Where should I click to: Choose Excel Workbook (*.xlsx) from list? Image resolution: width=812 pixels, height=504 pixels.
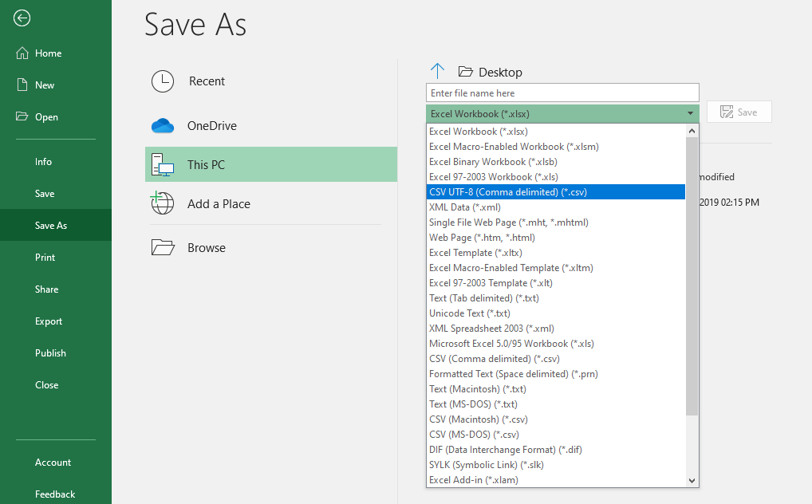click(556, 132)
